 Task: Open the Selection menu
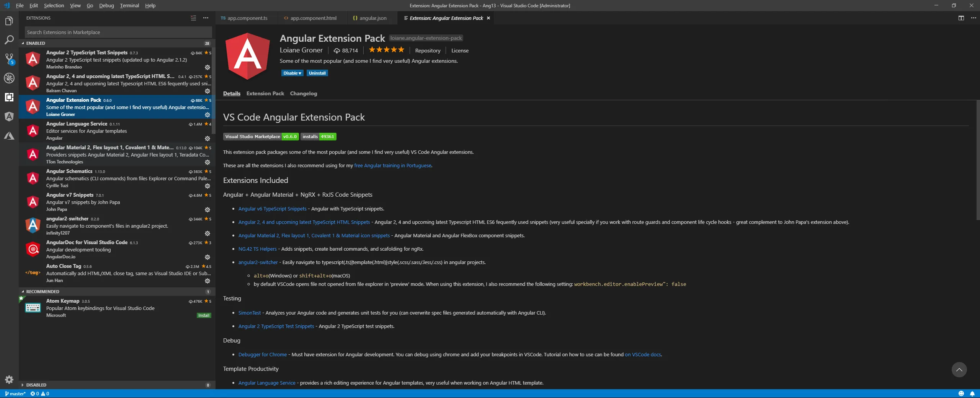[54, 5]
